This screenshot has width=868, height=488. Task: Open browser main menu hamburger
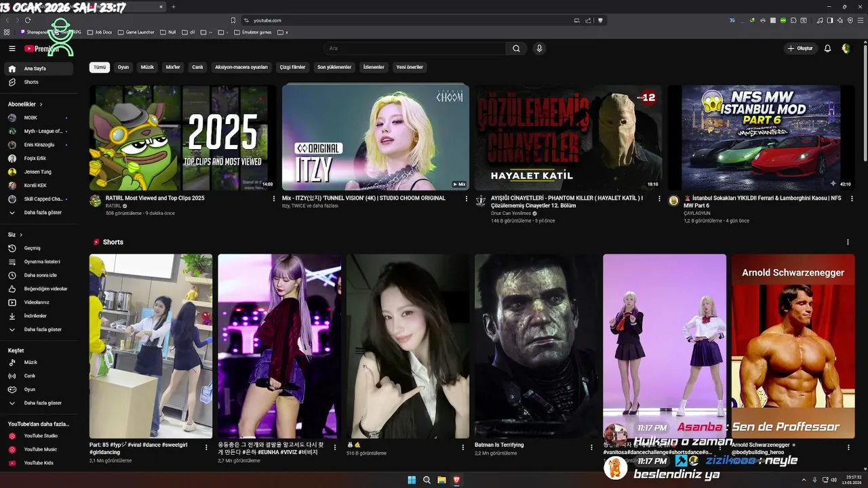(860, 20)
